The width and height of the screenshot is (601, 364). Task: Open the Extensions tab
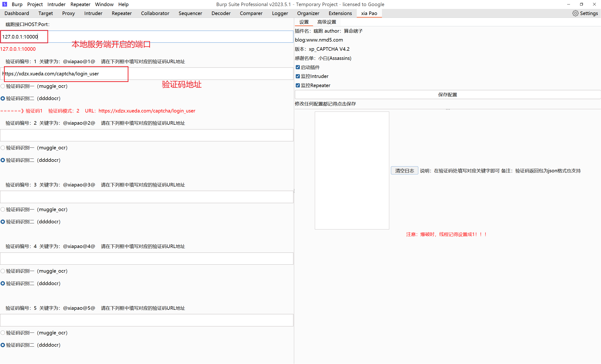click(340, 13)
